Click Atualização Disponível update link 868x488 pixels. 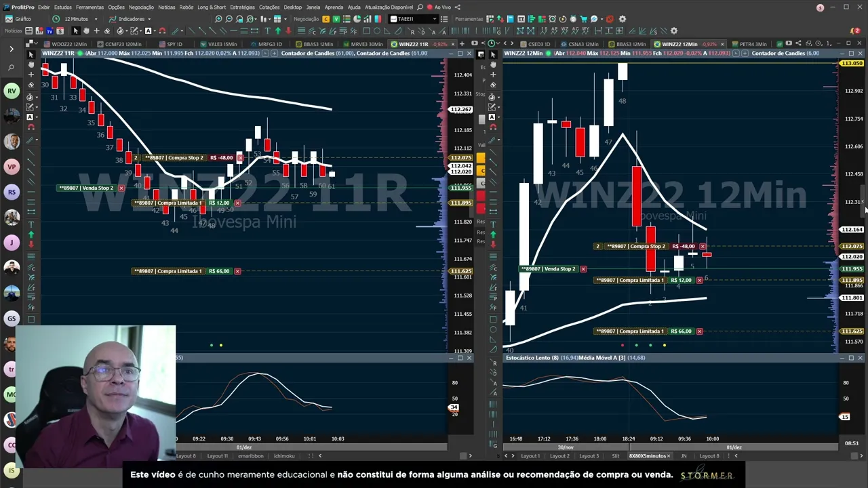[x=389, y=7]
